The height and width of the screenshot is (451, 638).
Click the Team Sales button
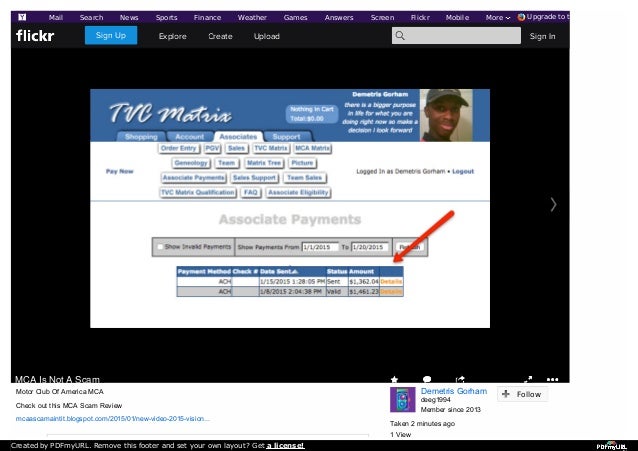tap(304, 177)
